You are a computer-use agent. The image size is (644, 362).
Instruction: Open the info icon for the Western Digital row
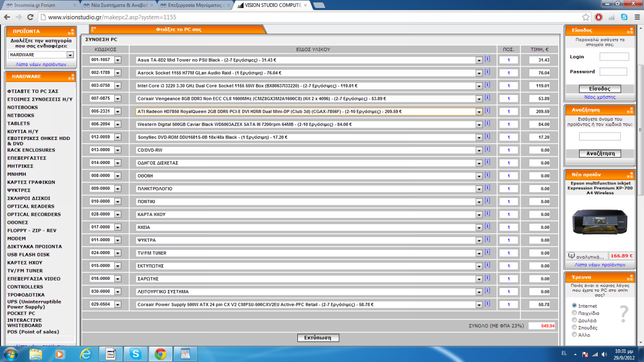click(487, 123)
